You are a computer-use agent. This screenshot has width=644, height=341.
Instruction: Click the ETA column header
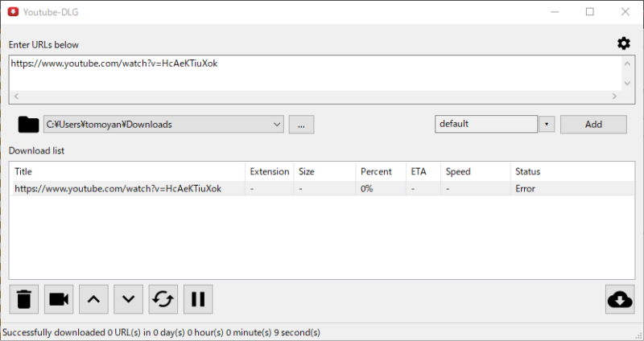423,171
